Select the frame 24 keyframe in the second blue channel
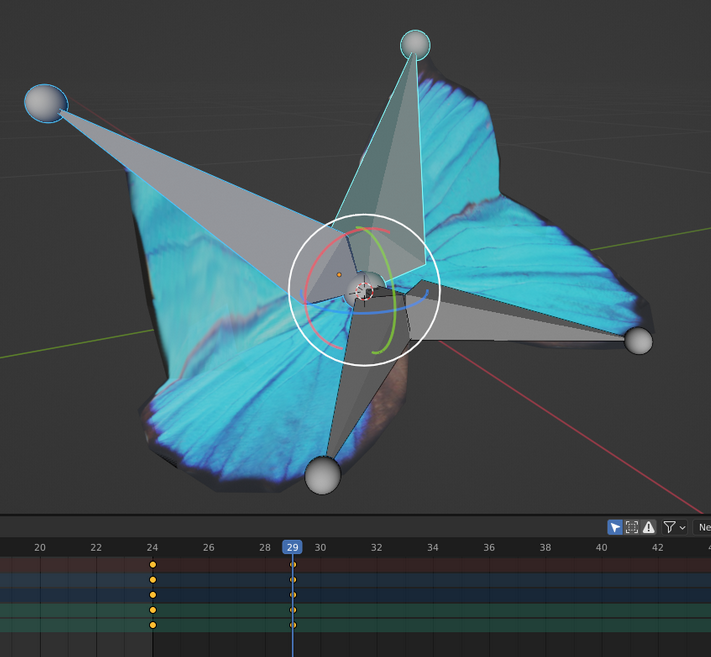 click(153, 595)
